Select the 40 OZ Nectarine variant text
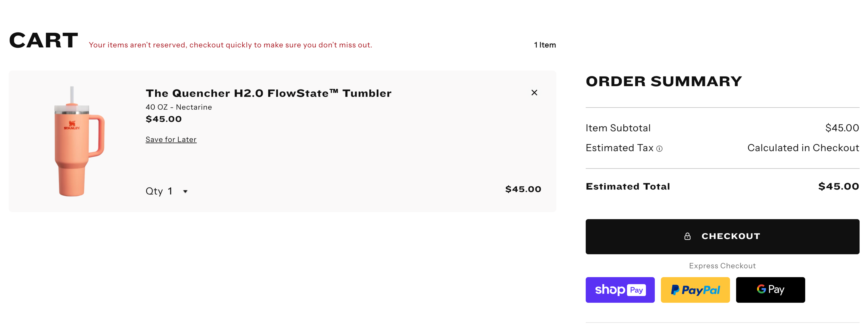 pyautogui.click(x=179, y=107)
